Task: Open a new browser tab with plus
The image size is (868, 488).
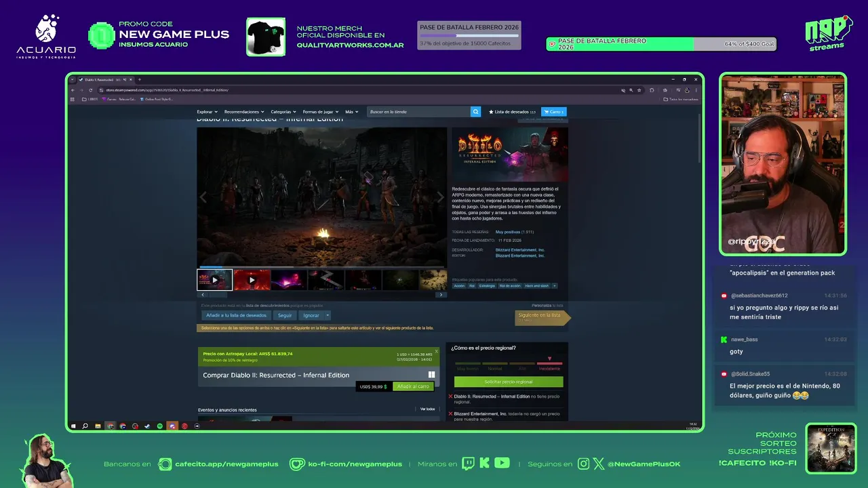Action: (x=140, y=80)
